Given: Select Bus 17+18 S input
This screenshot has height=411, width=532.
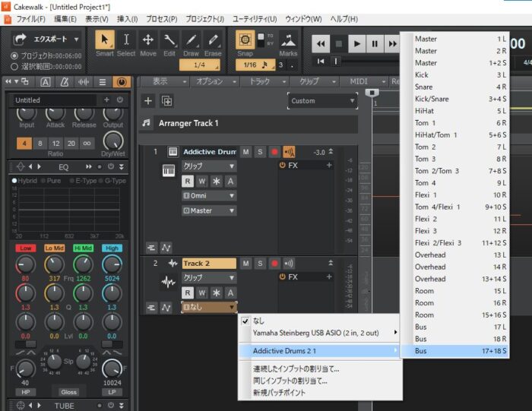Looking at the screenshot, I should coord(455,351).
